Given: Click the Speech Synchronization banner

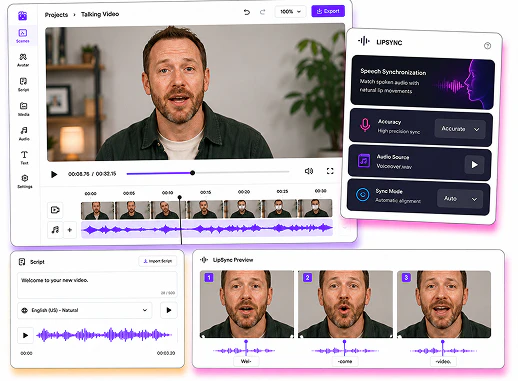Looking at the screenshot, I should pos(423,82).
